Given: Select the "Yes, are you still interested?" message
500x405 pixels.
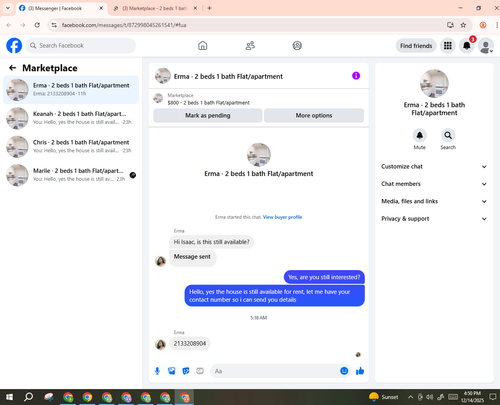Looking at the screenshot, I should tap(324, 277).
